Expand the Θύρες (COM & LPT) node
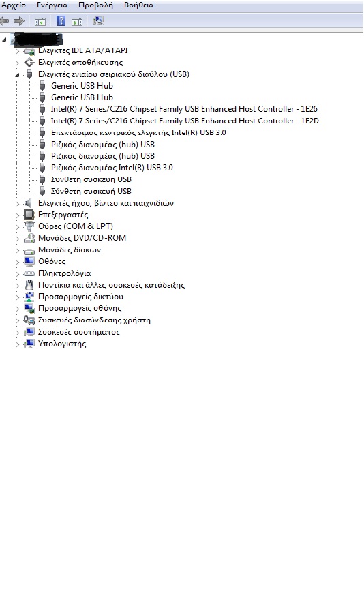364x589 pixels. coord(17,227)
